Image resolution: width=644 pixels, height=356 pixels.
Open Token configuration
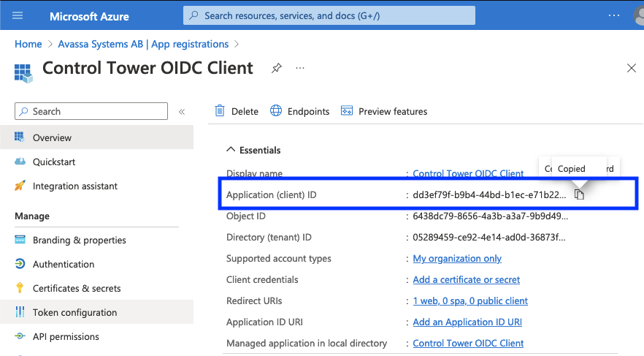(96, 312)
